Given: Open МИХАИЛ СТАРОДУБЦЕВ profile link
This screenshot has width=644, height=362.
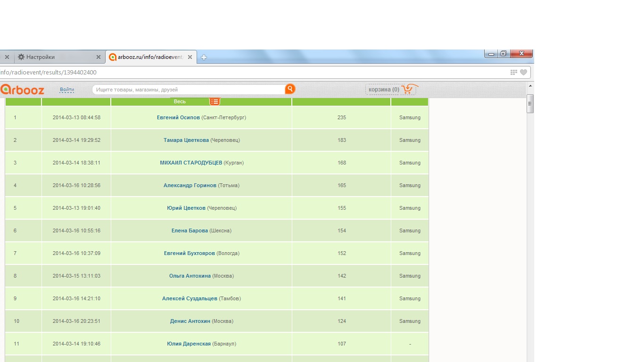Looking at the screenshot, I should point(191,163).
